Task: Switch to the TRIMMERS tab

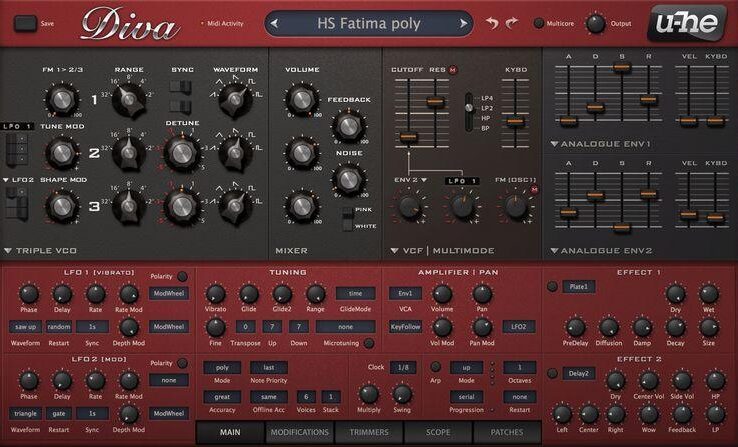Action: tap(369, 432)
